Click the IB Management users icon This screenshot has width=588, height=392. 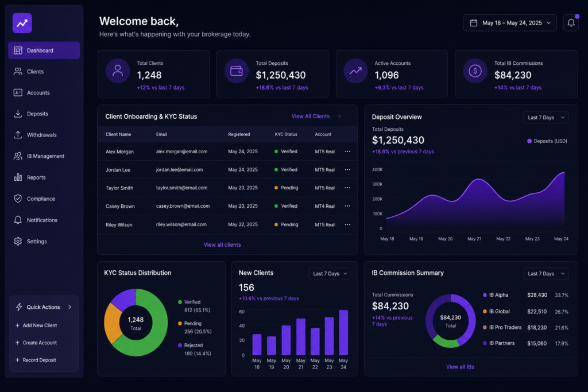[x=18, y=156]
